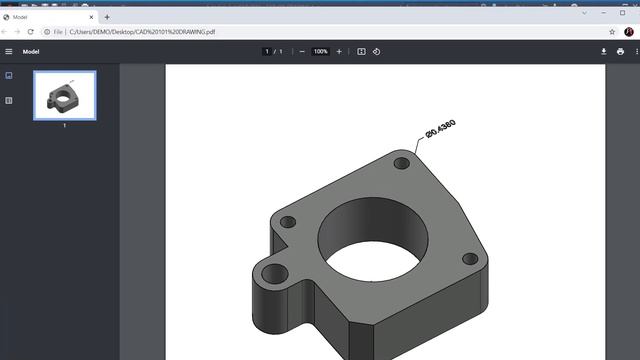Minimize the browser window
The image size is (640, 360).
tap(604, 13)
